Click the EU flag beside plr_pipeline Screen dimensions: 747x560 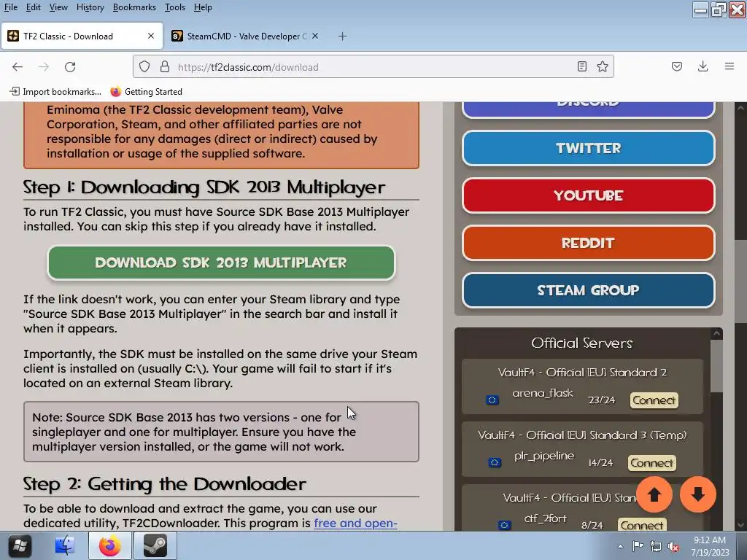click(495, 462)
